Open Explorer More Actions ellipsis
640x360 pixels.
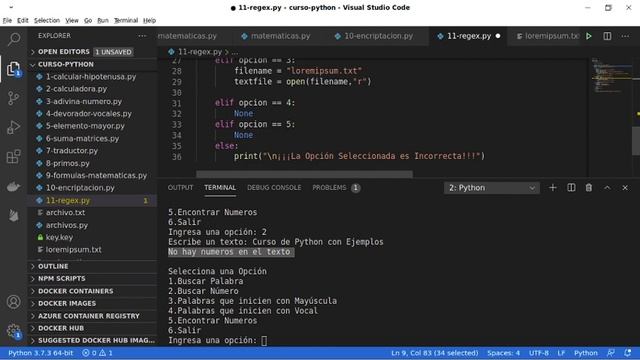142,36
